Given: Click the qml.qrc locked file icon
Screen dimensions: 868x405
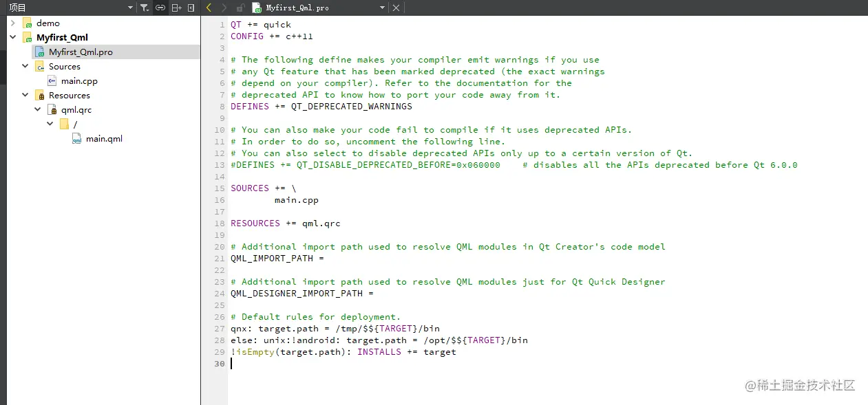Looking at the screenshot, I should click(x=52, y=109).
